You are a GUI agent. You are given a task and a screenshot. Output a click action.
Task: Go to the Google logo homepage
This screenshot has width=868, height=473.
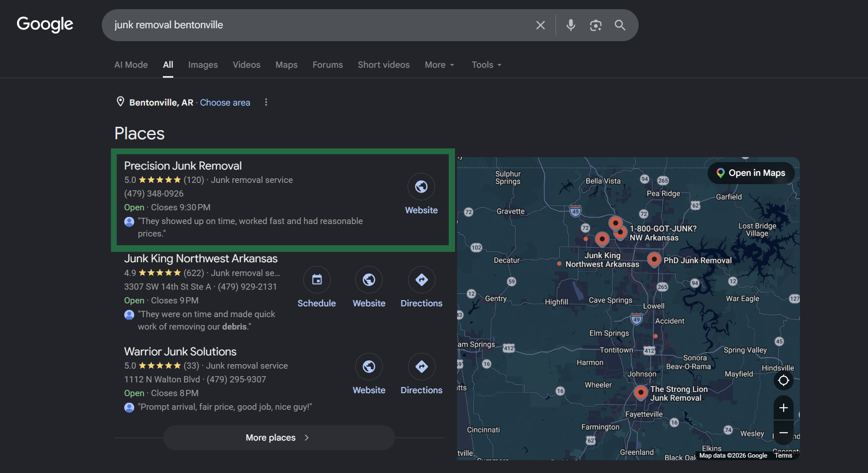click(45, 25)
